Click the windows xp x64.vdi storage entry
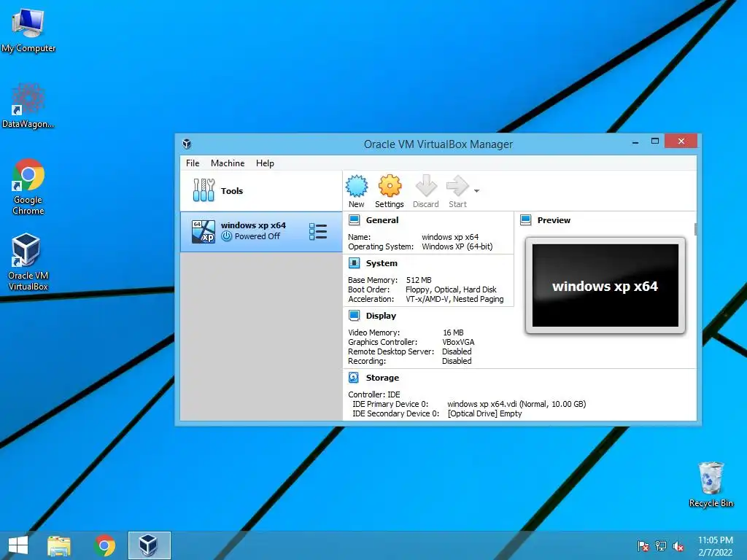This screenshot has width=747, height=560. pyautogui.click(x=516, y=404)
